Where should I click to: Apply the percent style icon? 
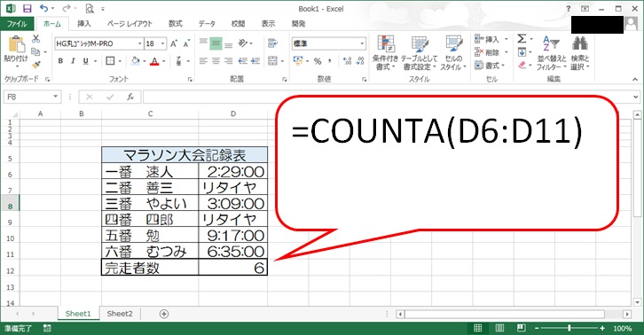pos(318,61)
